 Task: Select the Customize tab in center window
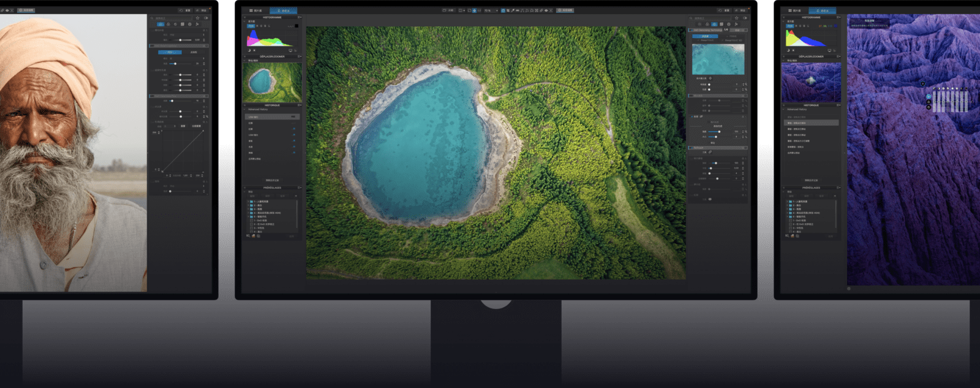pyautogui.click(x=283, y=10)
